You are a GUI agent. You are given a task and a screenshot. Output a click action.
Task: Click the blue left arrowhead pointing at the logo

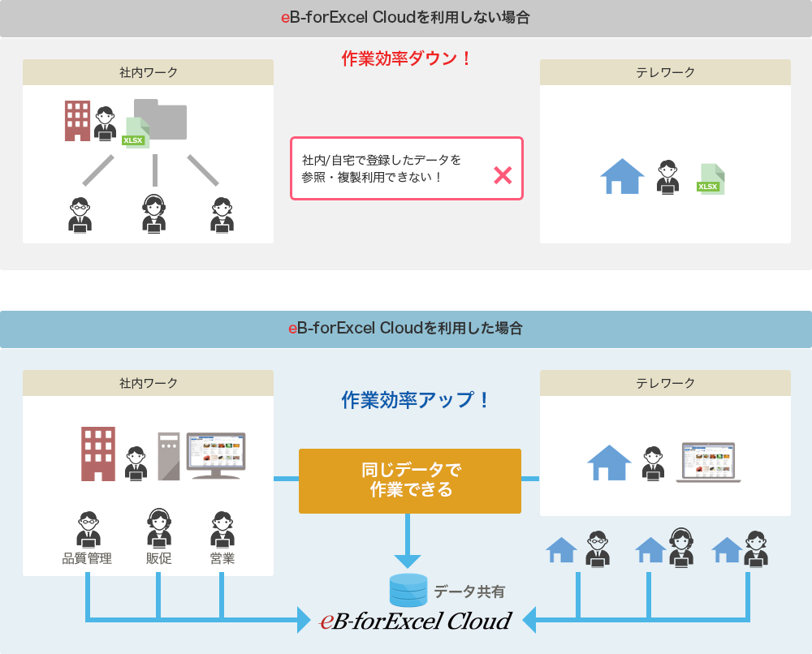529,619
